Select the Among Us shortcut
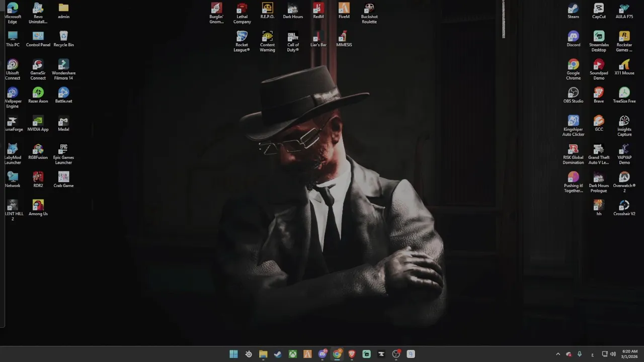The image size is (644, 362). 38,208
